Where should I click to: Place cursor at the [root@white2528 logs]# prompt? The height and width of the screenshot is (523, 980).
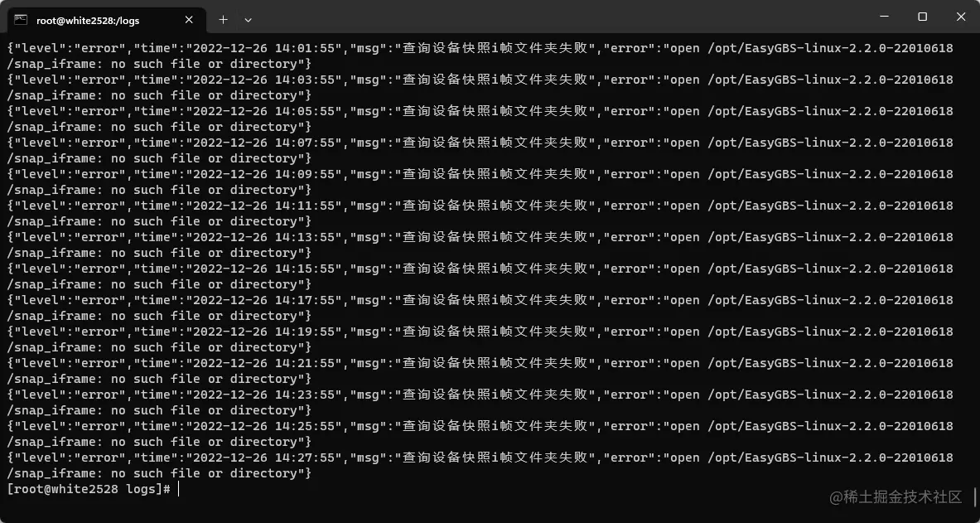[x=89, y=488]
